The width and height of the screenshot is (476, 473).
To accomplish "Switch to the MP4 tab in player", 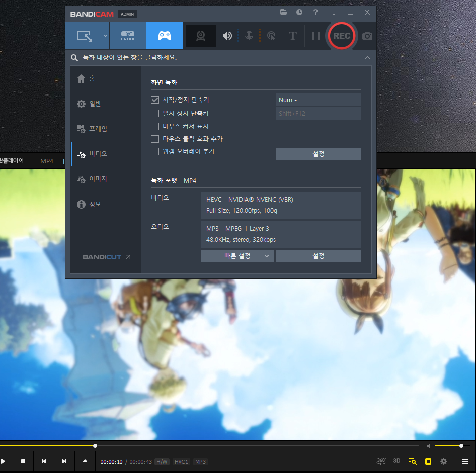I will 47,161.
